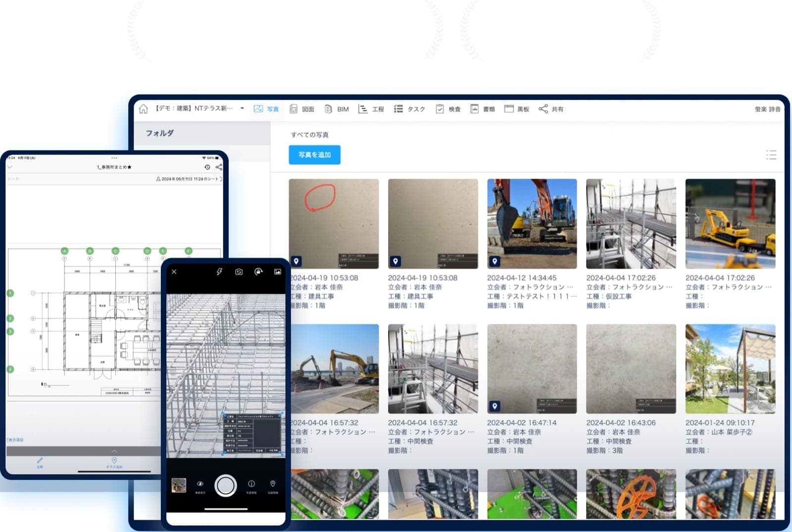Tap the round shutter button on the phone
Screen dimensions: 792x532
pyautogui.click(x=226, y=485)
